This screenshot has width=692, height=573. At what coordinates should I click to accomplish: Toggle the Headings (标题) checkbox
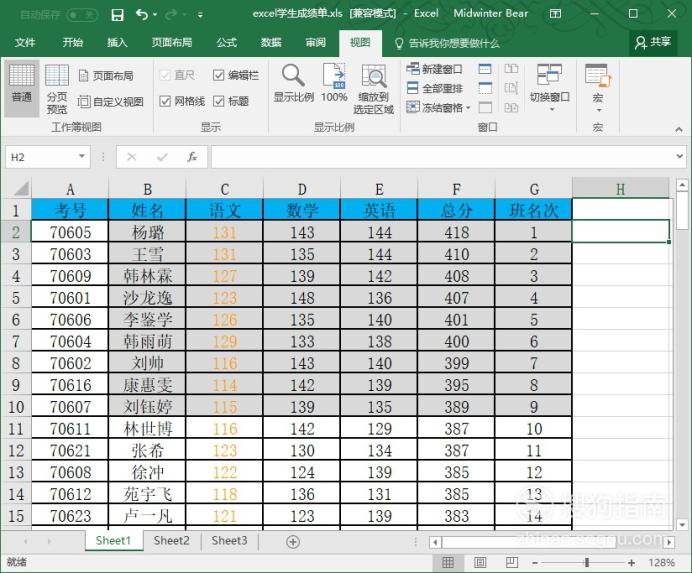(218, 102)
